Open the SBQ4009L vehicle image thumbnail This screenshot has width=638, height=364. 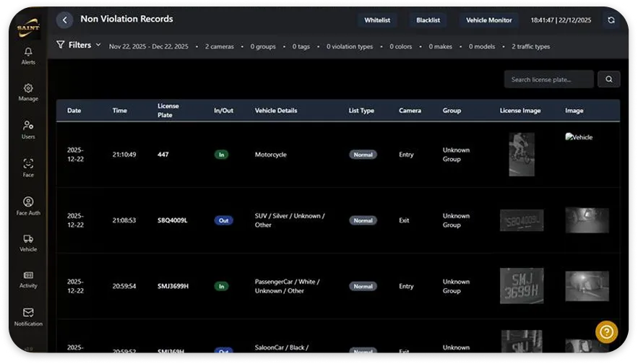[x=587, y=220]
